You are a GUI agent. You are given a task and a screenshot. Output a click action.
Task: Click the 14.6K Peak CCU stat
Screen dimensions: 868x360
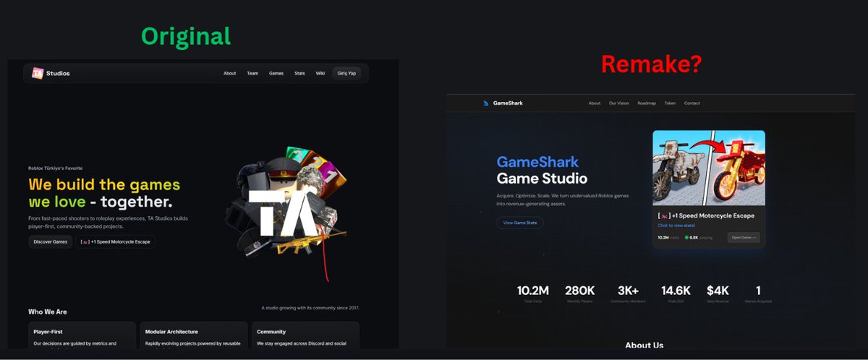676,293
